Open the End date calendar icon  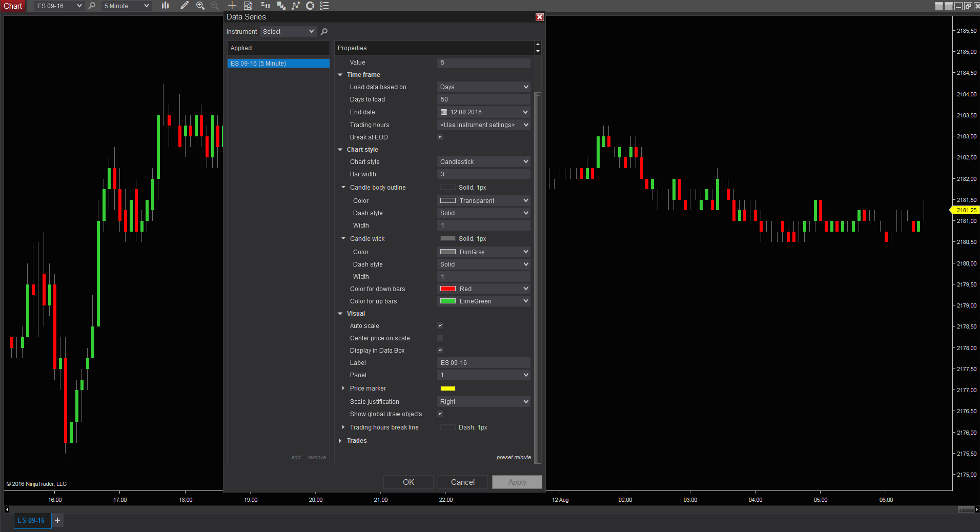pyautogui.click(x=444, y=112)
